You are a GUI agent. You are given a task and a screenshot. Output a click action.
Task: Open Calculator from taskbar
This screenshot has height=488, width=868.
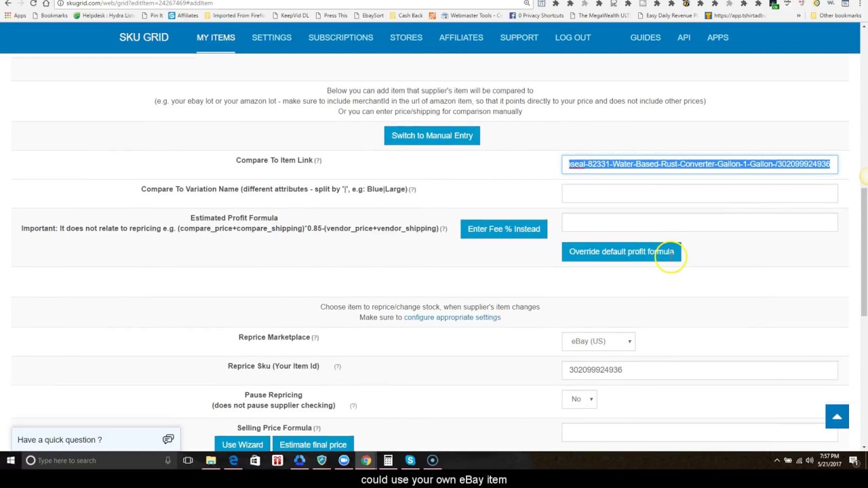[x=388, y=460]
